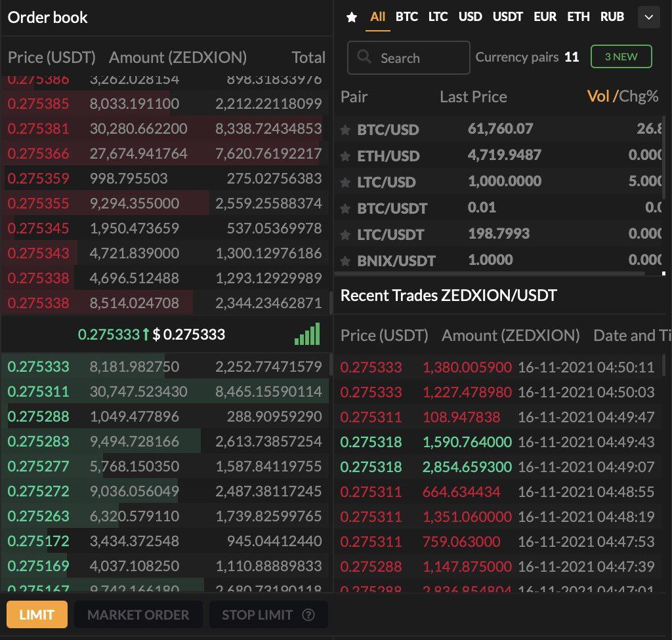Select bid price 0.275288 in order book

(x=38, y=416)
